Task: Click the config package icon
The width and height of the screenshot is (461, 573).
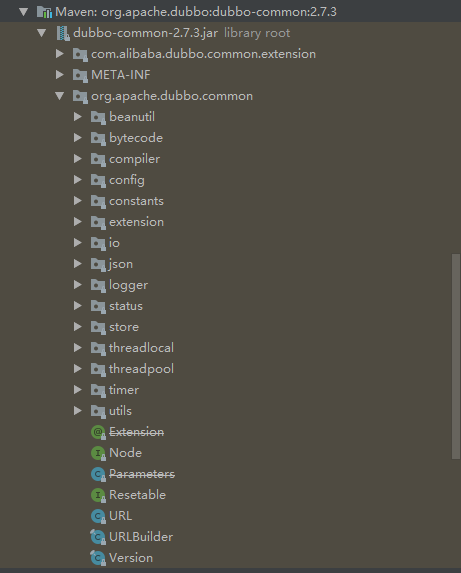Action: click(98, 180)
